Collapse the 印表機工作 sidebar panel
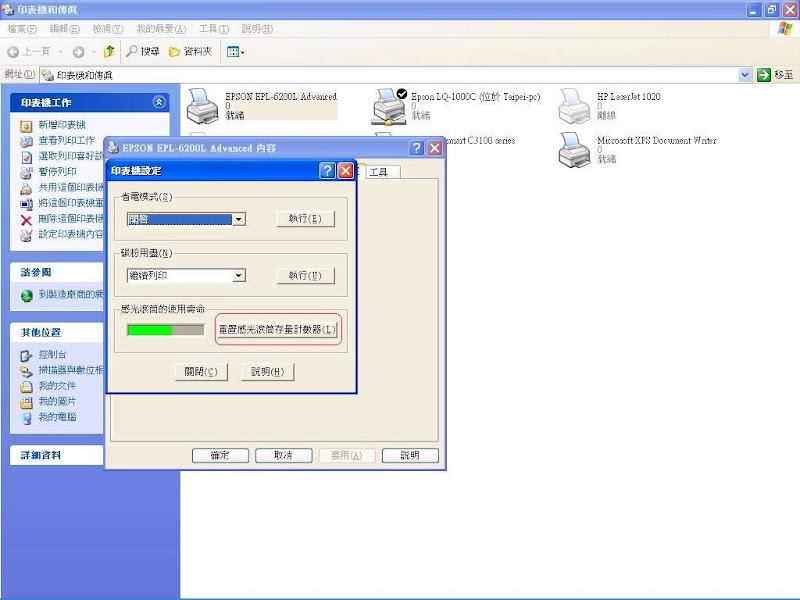This screenshot has width=800, height=600. point(159,102)
